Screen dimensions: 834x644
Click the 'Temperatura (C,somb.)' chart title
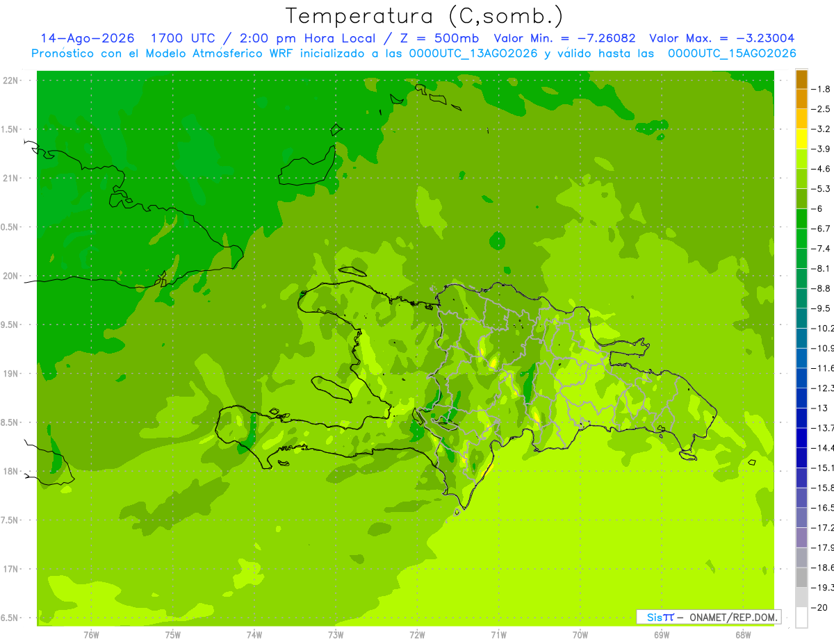(425, 16)
